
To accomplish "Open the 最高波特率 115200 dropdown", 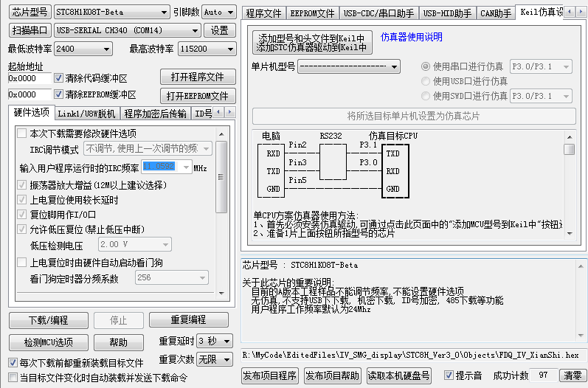I will point(207,49).
